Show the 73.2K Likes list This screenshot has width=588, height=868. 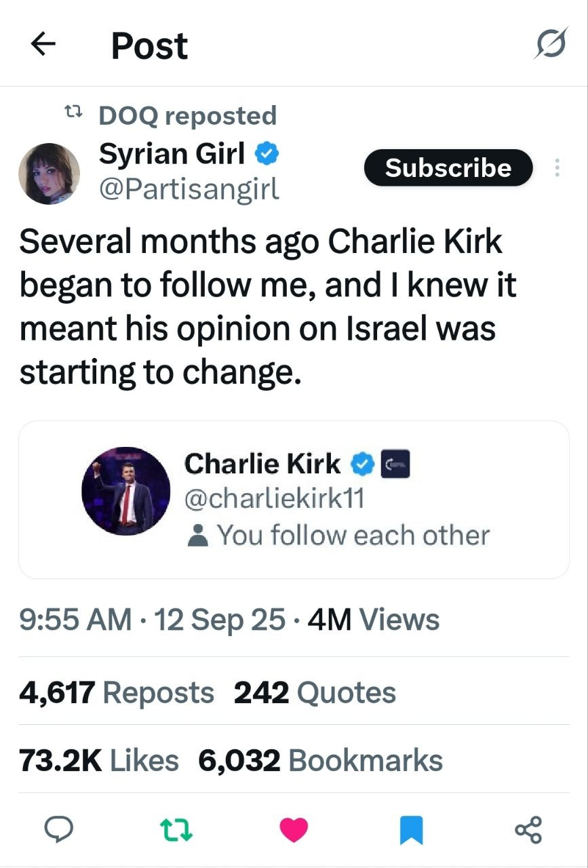pos(99,760)
